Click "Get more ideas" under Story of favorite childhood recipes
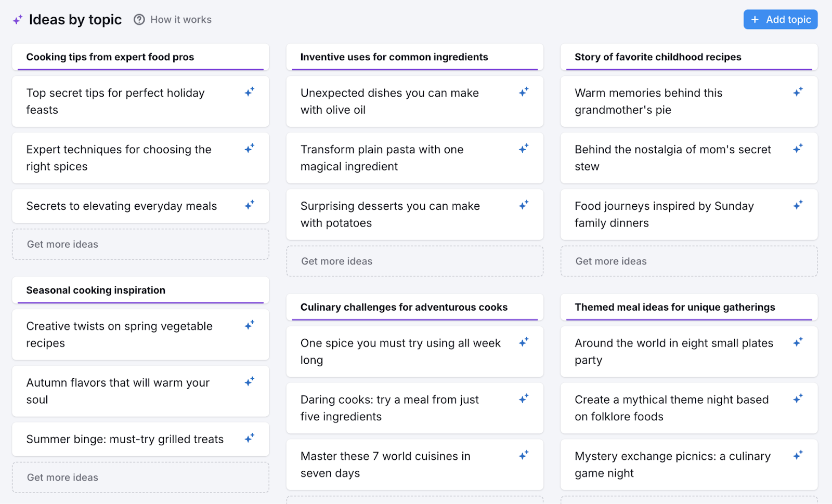The image size is (832, 504). point(689,261)
